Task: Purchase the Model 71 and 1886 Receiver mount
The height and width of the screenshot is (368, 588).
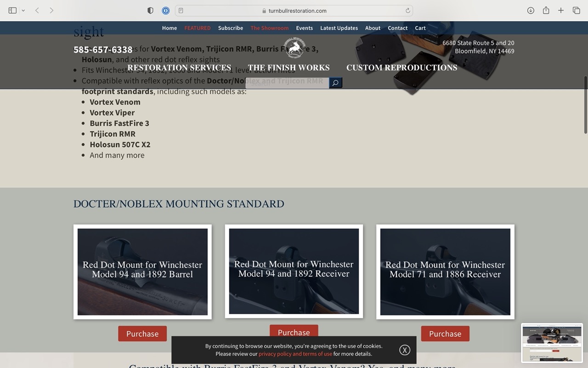Action: click(x=445, y=334)
